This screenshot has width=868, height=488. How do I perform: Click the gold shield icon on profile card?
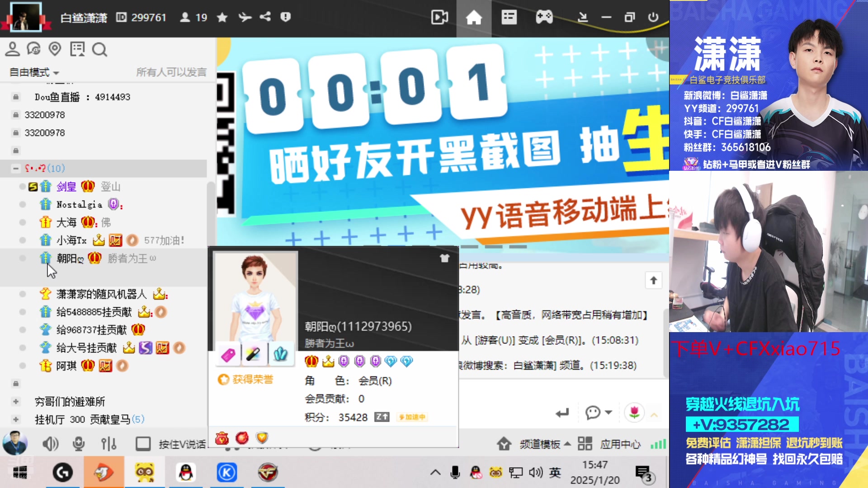tap(262, 437)
